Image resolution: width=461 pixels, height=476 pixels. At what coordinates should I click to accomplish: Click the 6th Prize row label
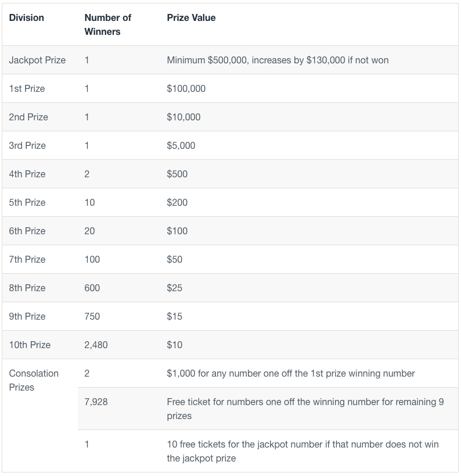pos(27,231)
